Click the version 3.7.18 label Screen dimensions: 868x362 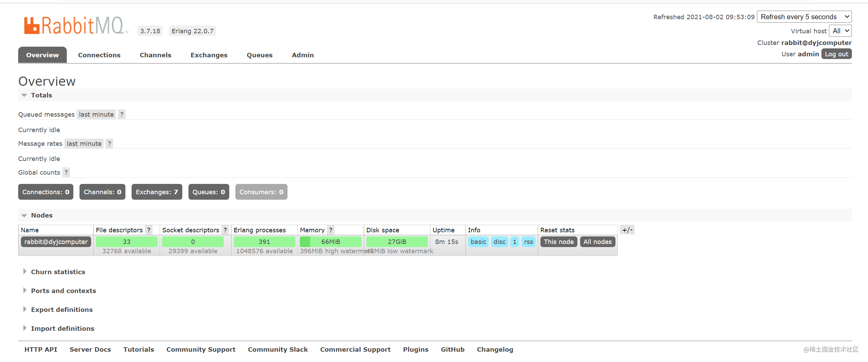(150, 31)
